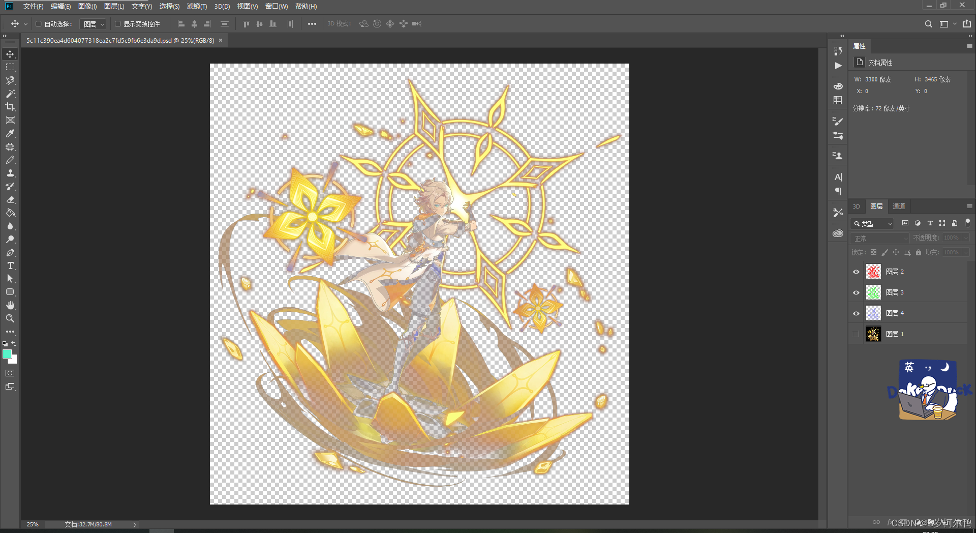Viewport: 980px width, 533px height.
Task: Open the 滤镜(T) menu
Action: coord(197,6)
